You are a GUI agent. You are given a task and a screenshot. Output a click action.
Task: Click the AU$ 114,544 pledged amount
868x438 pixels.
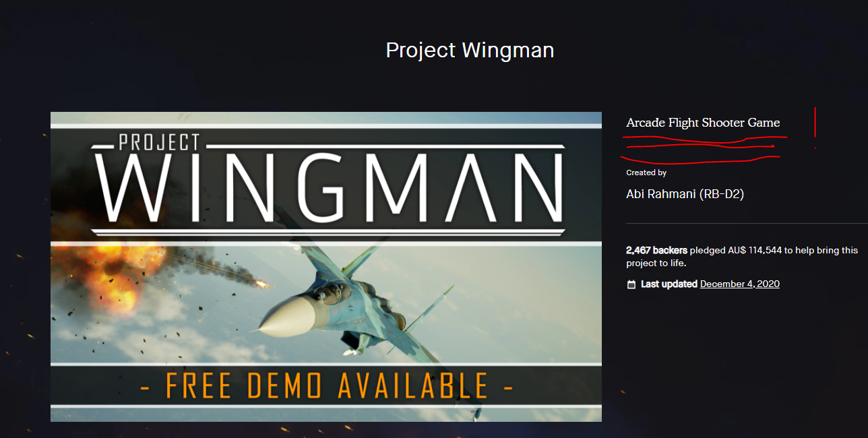coord(755,250)
